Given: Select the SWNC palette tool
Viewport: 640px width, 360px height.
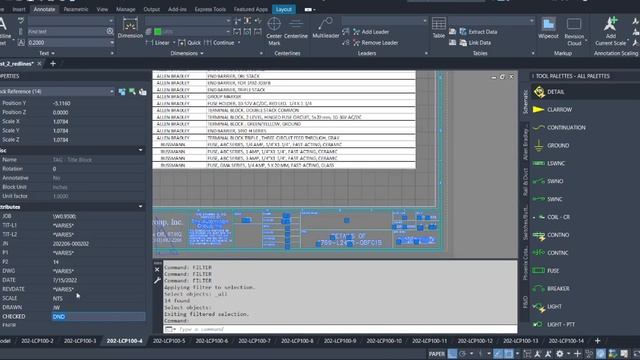Looking at the screenshot, I should coord(547,199).
